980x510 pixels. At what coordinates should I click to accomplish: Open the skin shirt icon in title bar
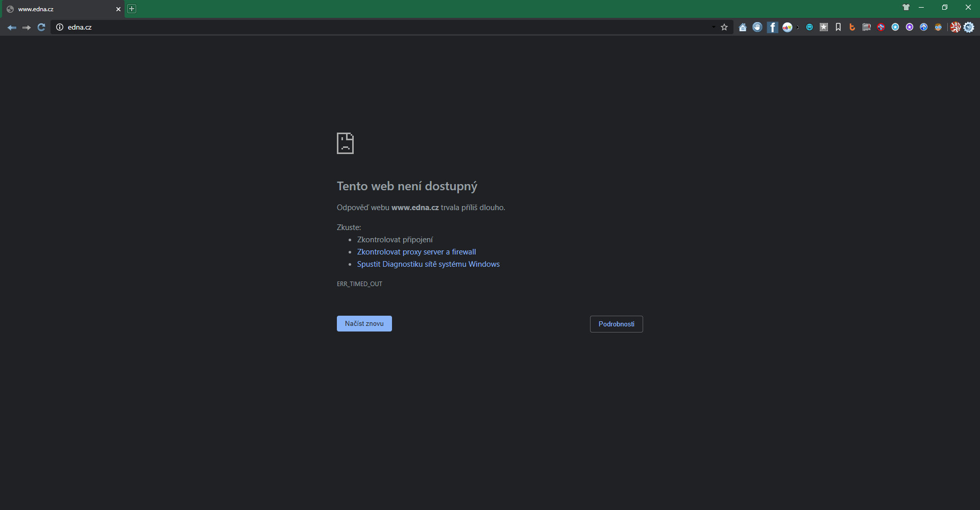[x=906, y=8]
